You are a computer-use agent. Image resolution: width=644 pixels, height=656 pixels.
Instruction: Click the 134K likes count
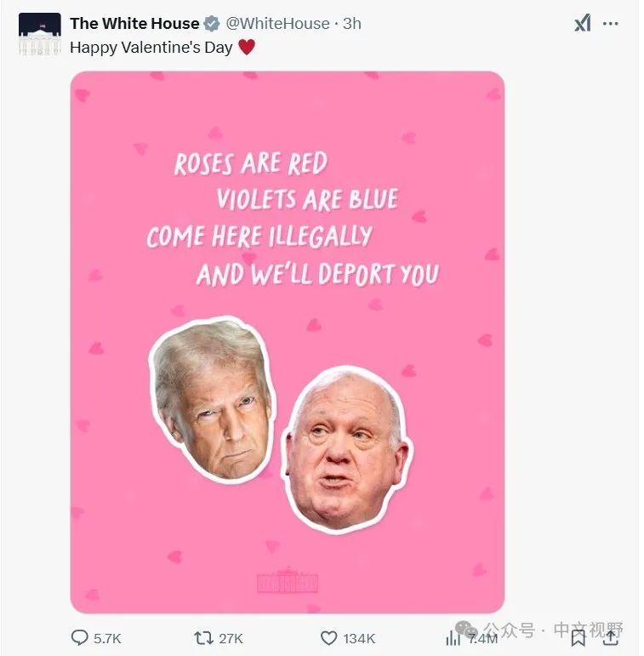point(359,638)
